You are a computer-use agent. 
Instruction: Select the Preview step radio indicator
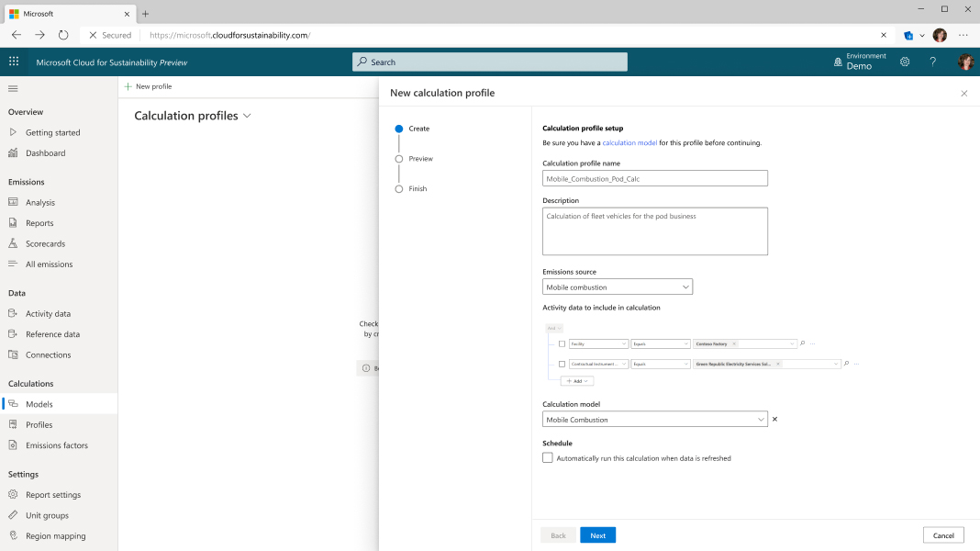[x=399, y=159]
